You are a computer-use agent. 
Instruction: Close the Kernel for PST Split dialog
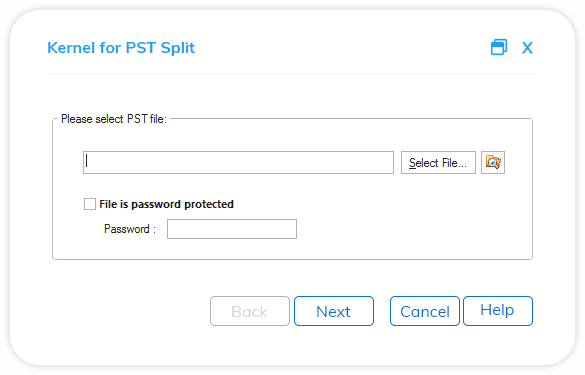click(527, 48)
